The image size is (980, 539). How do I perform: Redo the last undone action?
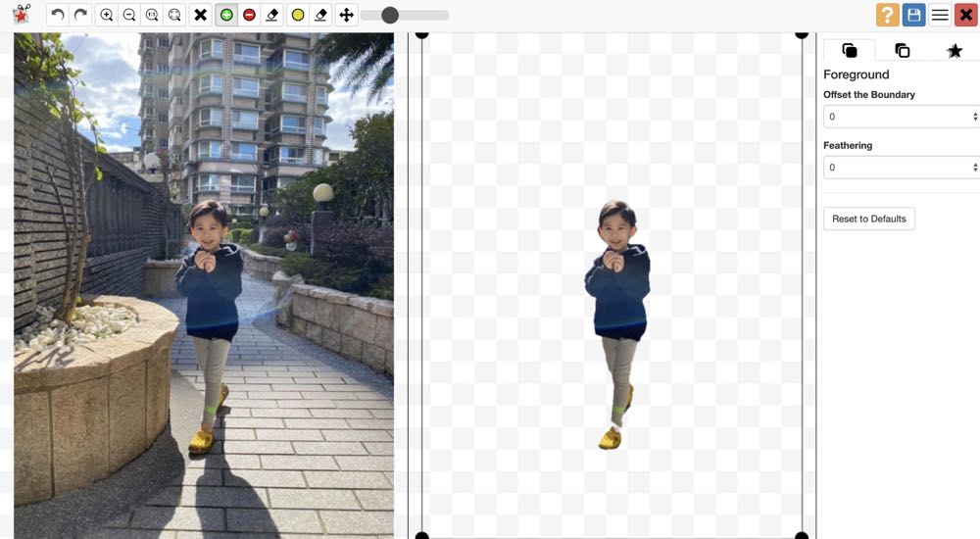point(80,15)
